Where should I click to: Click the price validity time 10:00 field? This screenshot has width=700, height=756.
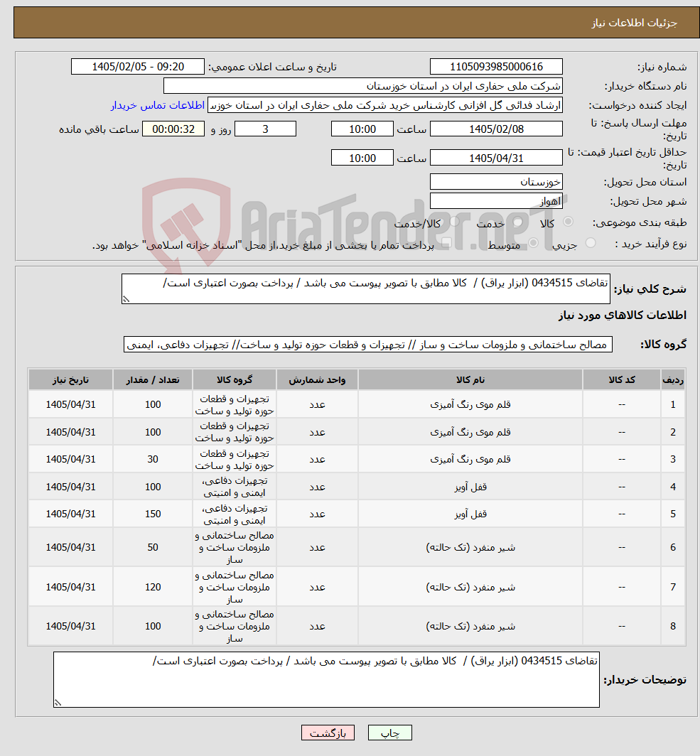click(362, 158)
